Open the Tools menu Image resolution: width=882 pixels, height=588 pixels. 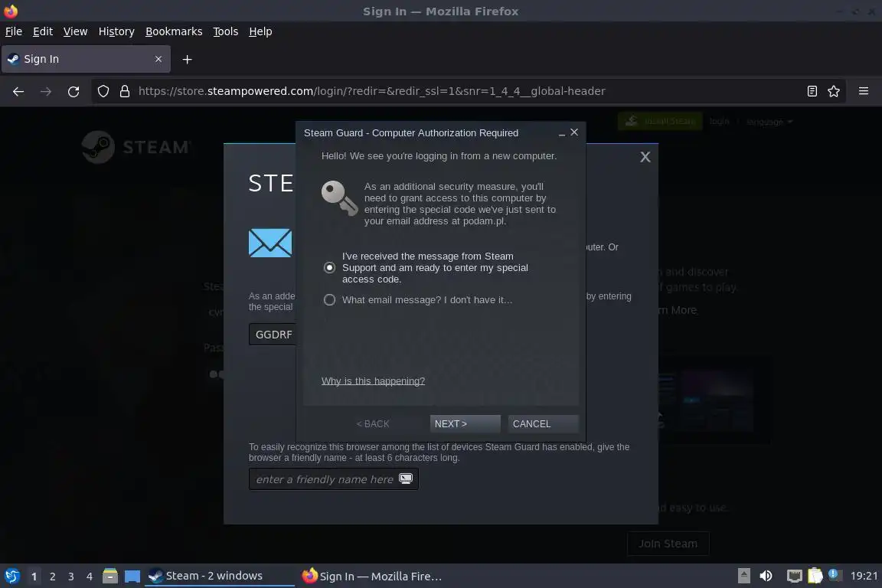point(226,31)
